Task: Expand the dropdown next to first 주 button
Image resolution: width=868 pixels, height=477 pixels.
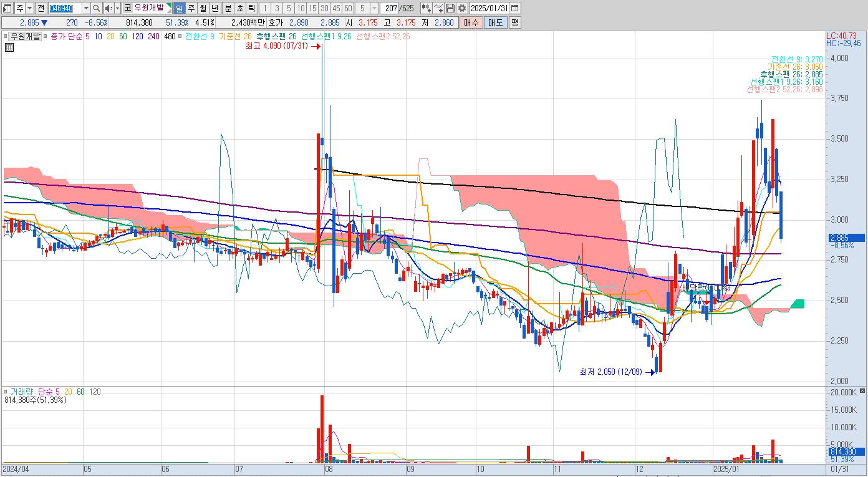Action: pyautogui.click(x=29, y=8)
